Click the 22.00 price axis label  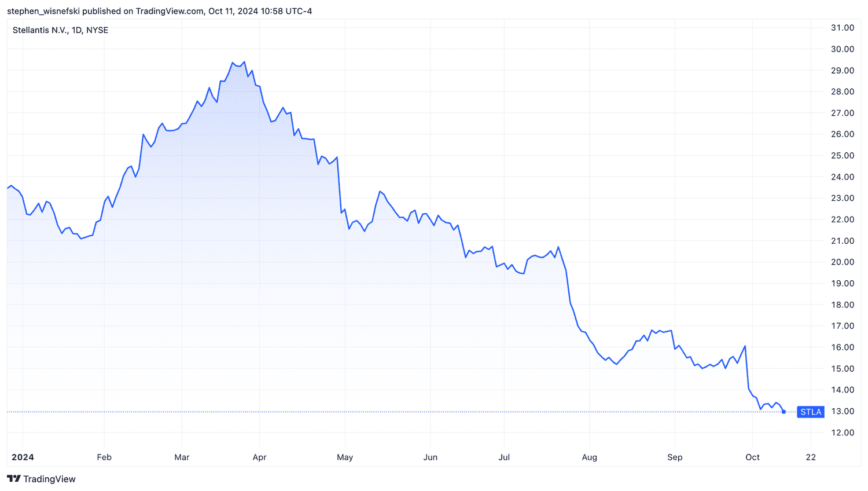843,219
